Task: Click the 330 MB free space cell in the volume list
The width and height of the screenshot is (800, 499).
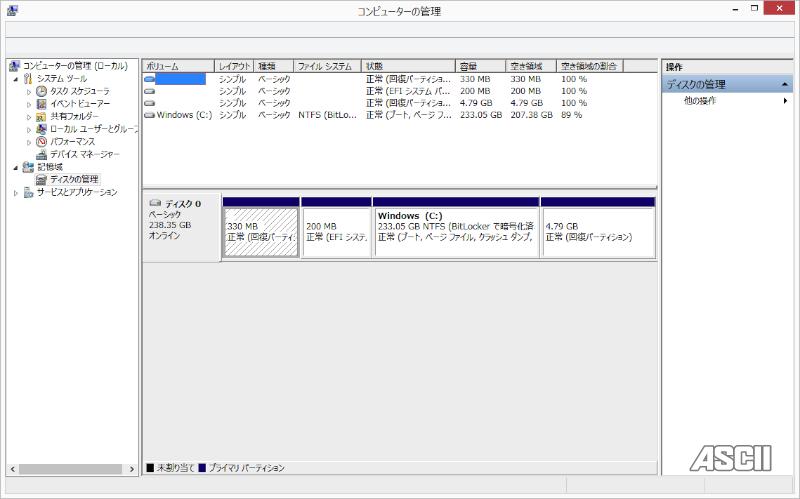Action: click(x=526, y=79)
